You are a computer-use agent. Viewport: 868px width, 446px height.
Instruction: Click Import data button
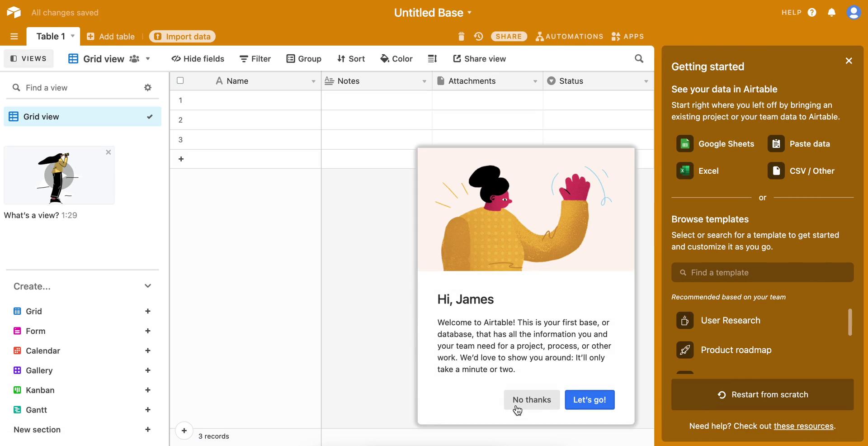click(182, 37)
